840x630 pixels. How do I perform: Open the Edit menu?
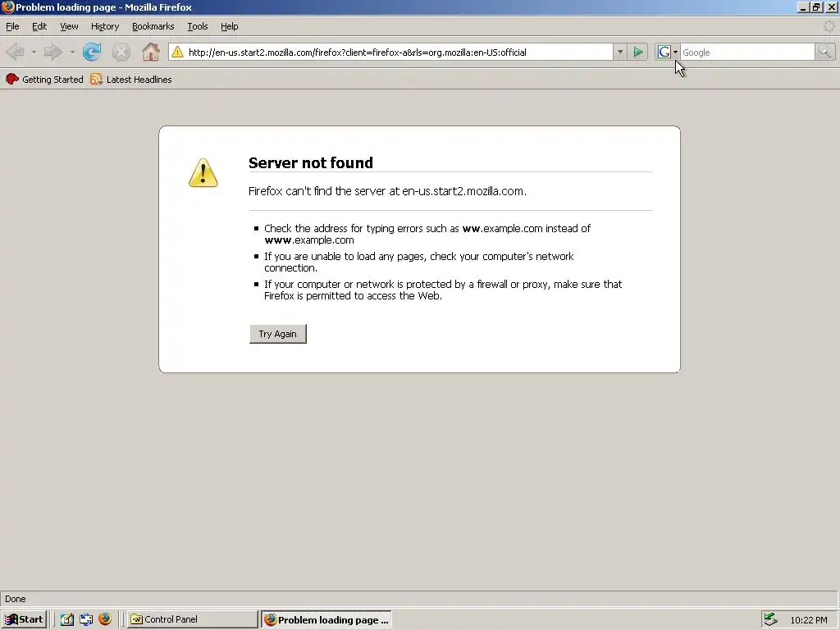39,26
